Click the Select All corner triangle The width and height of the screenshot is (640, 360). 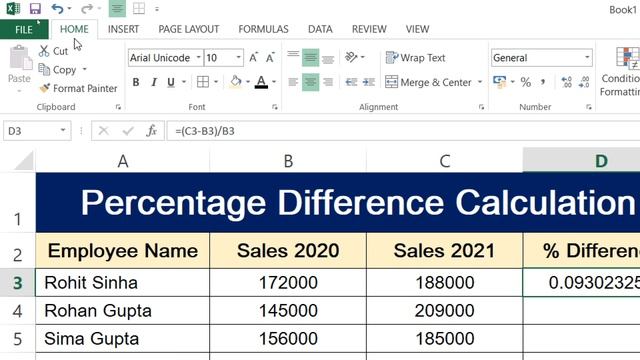point(24,161)
